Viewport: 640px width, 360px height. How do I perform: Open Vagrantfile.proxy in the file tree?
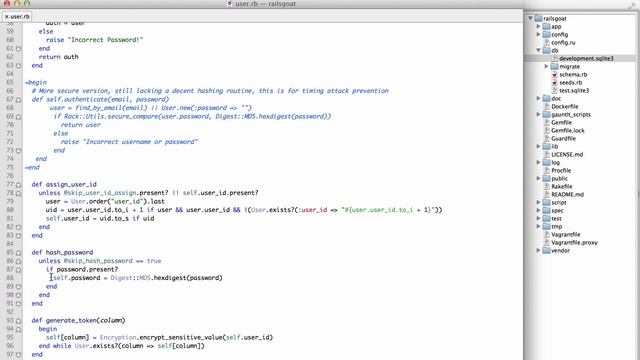[574, 242]
